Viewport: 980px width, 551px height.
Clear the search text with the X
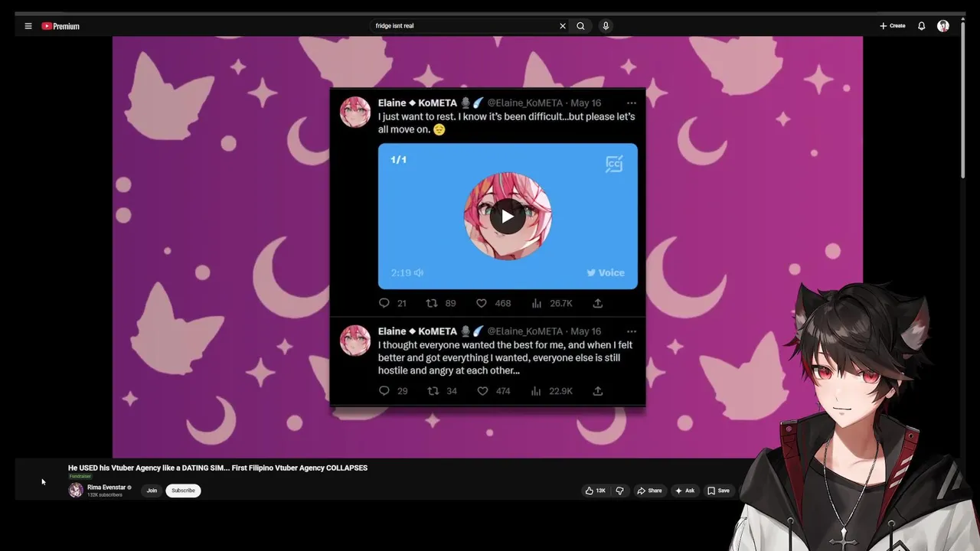563,26
